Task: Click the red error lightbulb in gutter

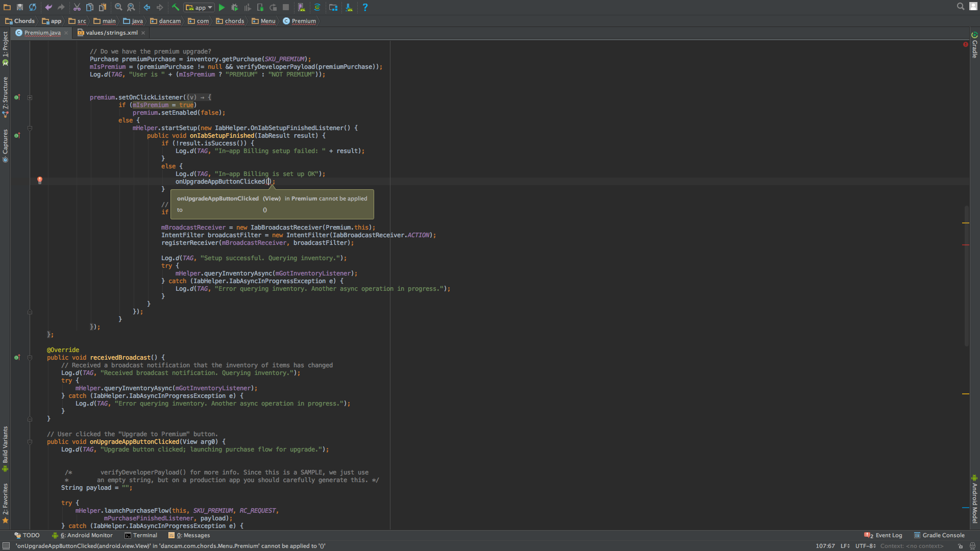Action: pos(40,180)
